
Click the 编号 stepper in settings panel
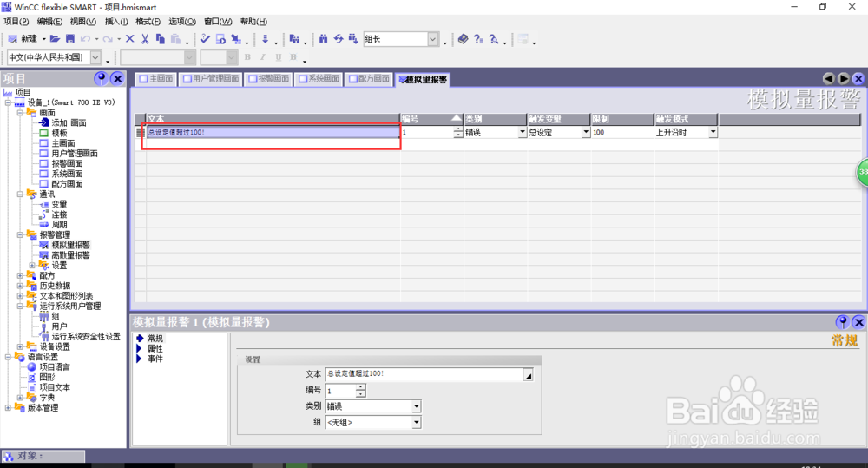pyautogui.click(x=360, y=391)
